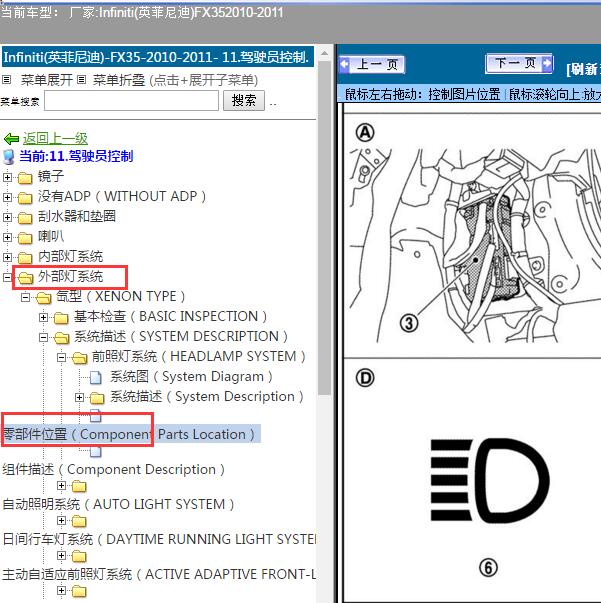The width and height of the screenshot is (601, 603).
Task: Select the 外部灯系统 tree label
Action: point(70,277)
